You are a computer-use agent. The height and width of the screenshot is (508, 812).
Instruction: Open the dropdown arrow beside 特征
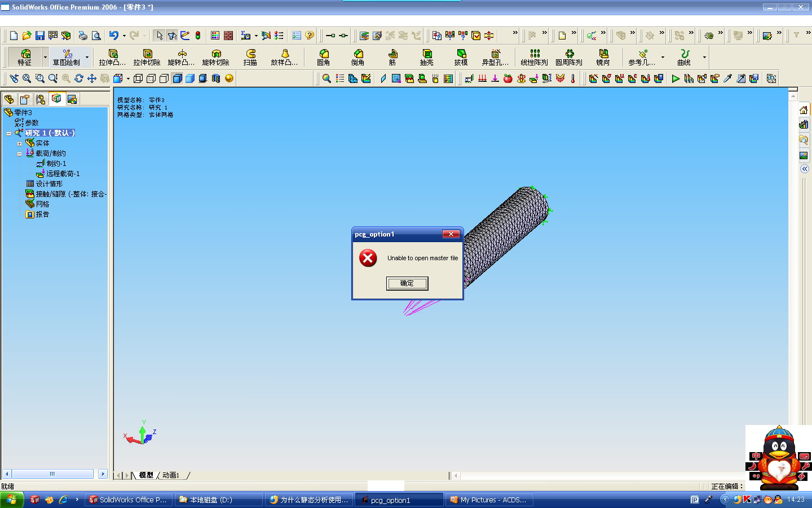(45, 58)
